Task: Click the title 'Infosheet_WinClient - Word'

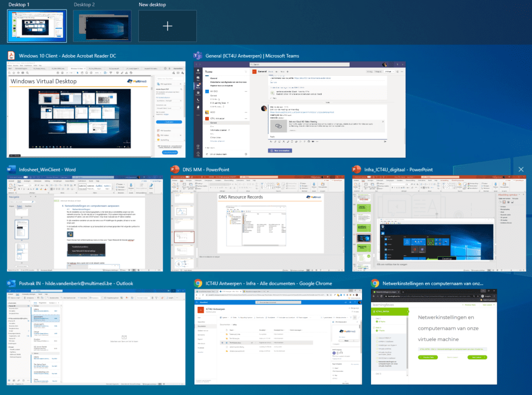Action: click(x=47, y=170)
